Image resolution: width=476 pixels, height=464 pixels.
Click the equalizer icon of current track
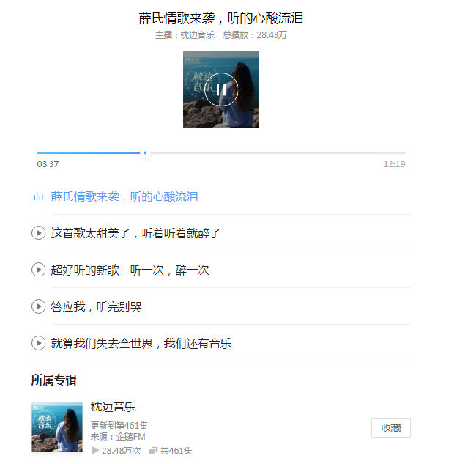click(x=39, y=196)
